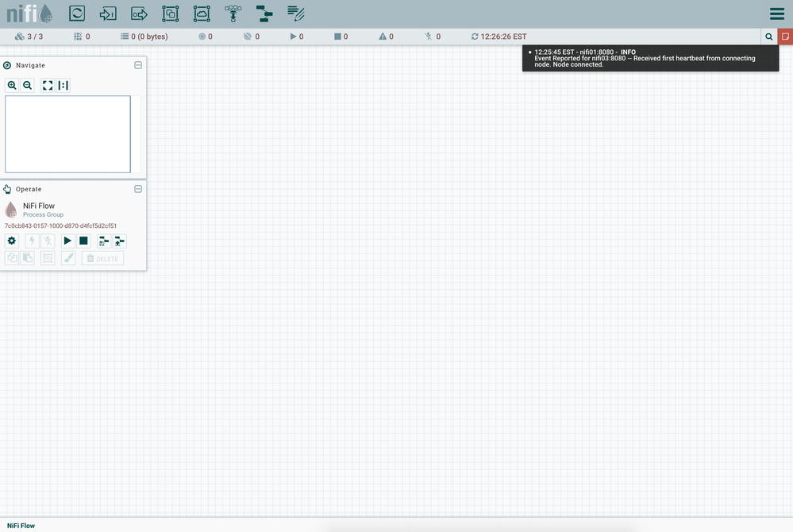The width and height of the screenshot is (793, 532).
Task: Select the Remote Process Group icon
Action: pos(201,13)
